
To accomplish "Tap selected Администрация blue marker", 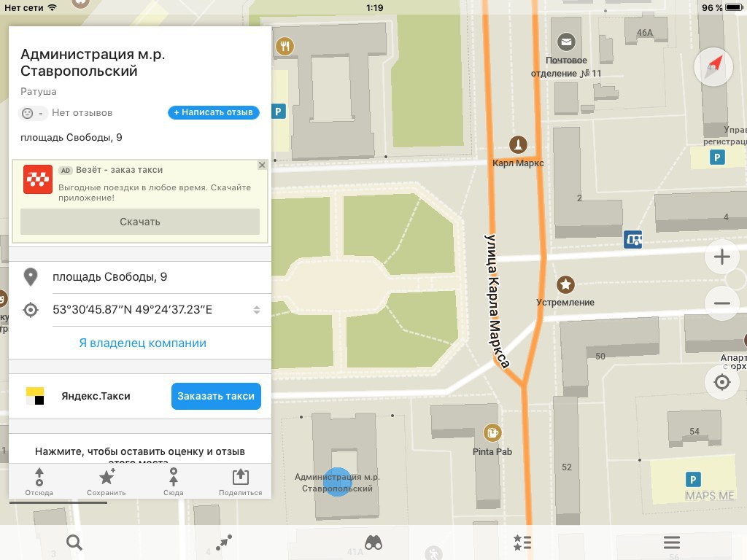I will pyautogui.click(x=337, y=482).
